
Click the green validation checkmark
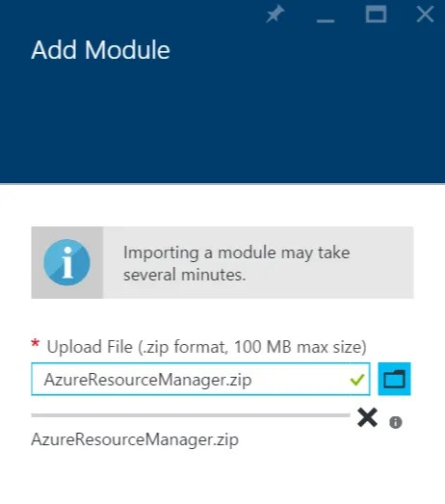tap(357, 380)
